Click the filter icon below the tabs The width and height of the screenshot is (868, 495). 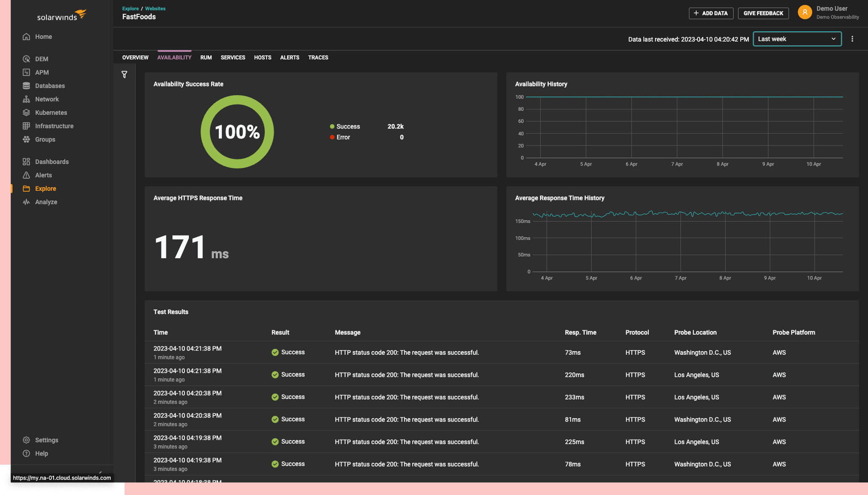125,74
